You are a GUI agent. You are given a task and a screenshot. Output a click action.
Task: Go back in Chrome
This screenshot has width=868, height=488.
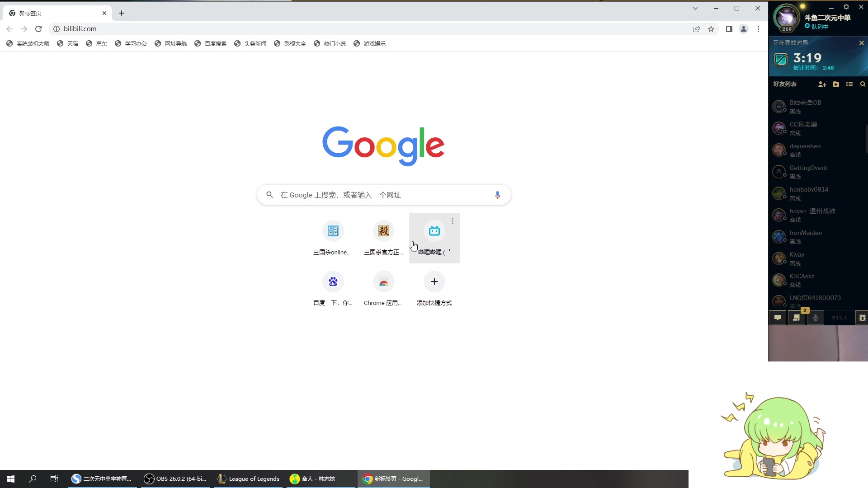9,29
